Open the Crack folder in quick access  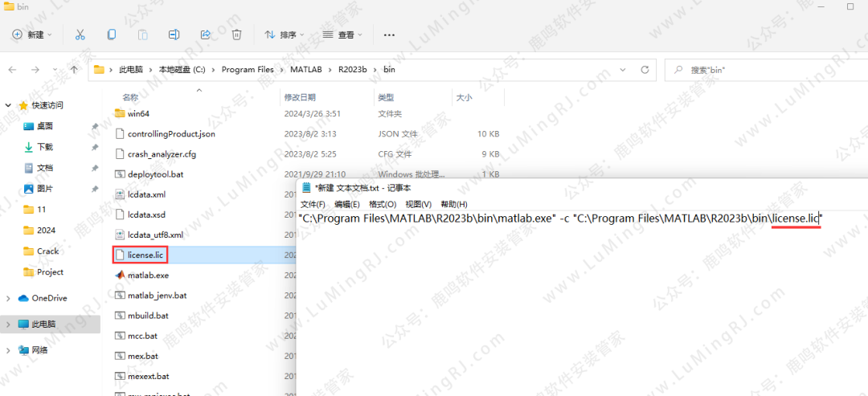click(x=47, y=251)
